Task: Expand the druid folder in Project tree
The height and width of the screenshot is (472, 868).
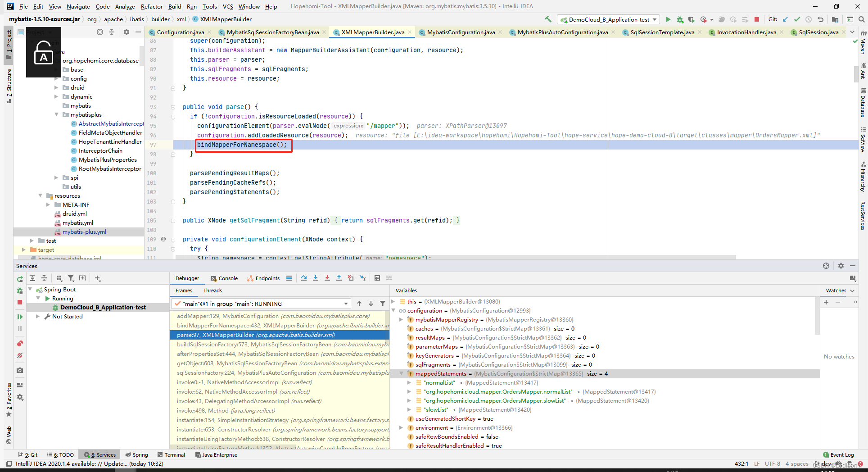Action: [56, 87]
